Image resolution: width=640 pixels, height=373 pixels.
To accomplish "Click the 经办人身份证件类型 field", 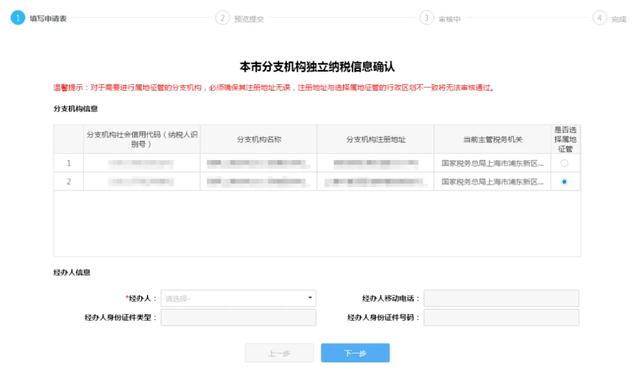I will [x=238, y=317].
